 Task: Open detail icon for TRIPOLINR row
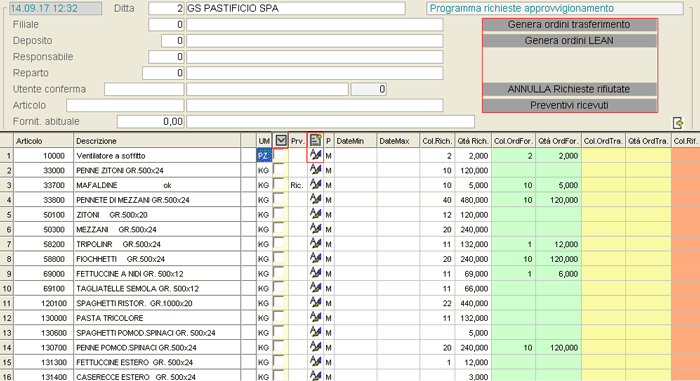coord(316,243)
